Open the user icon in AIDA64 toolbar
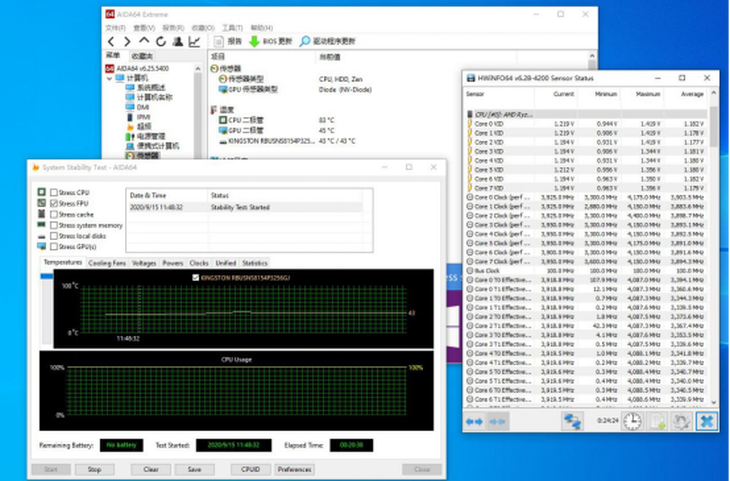The width and height of the screenshot is (730, 481). [x=177, y=41]
